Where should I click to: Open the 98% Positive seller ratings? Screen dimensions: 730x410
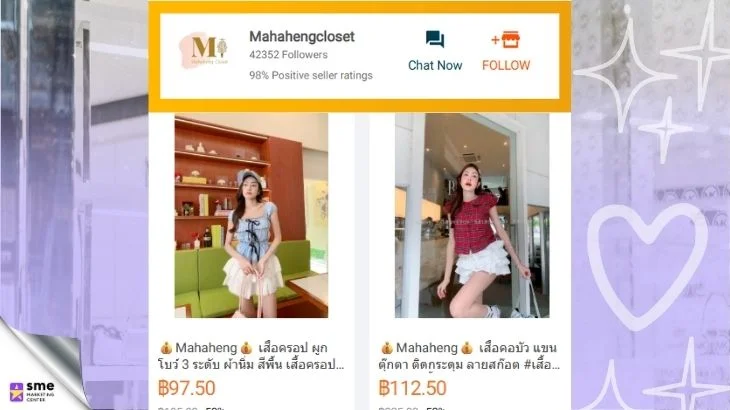click(x=311, y=75)
